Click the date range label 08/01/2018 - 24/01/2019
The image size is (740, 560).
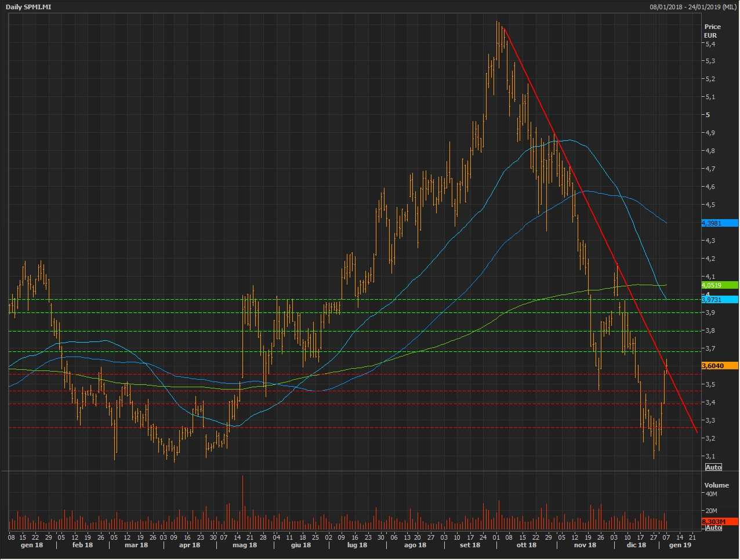(693, 7)
